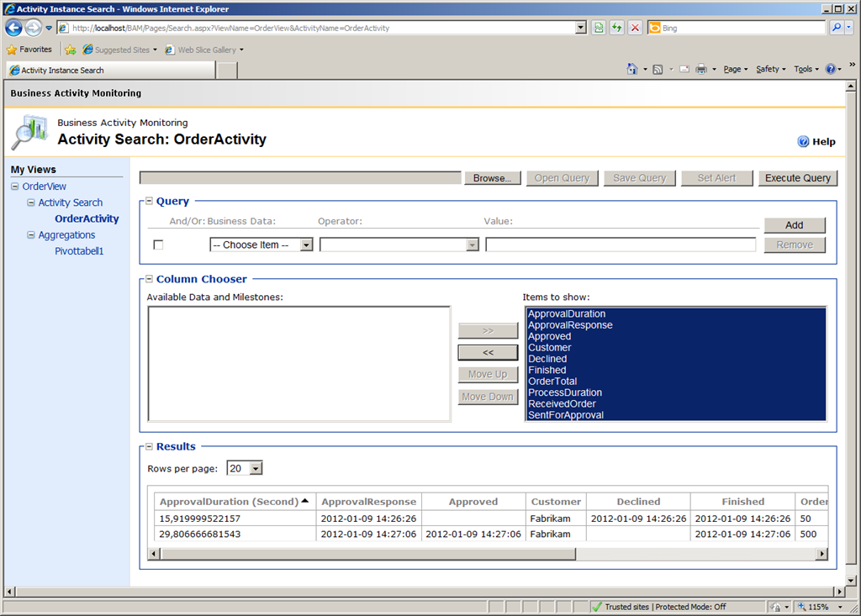
Task: Click the Print icon in command bar
Action: pos(701,70)
